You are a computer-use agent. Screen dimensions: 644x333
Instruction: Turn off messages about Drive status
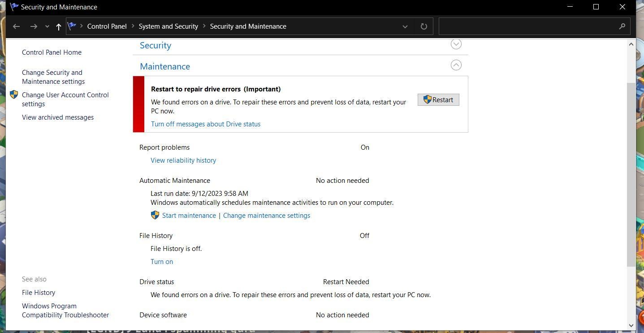pos(206,124)
